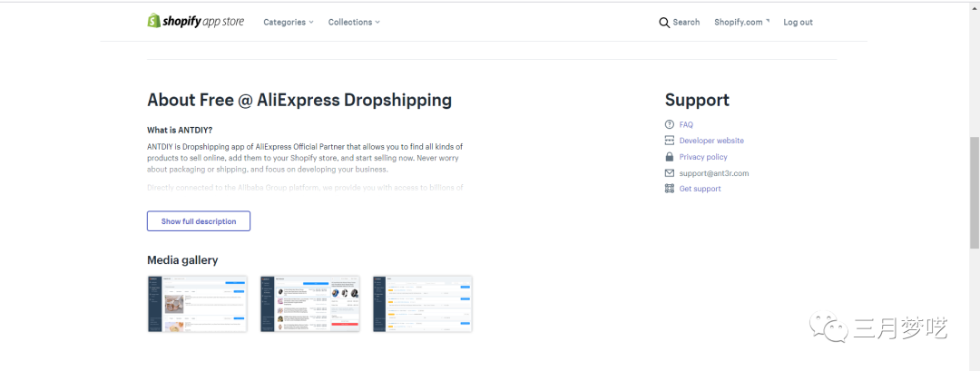Open the Search link text

(686, 22)
